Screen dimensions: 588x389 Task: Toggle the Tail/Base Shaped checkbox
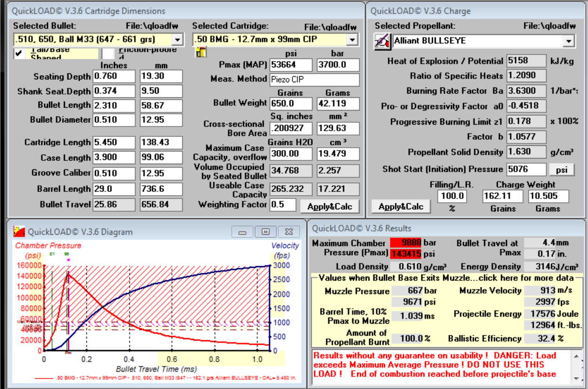pyautogui.click(x=19, y=53)
